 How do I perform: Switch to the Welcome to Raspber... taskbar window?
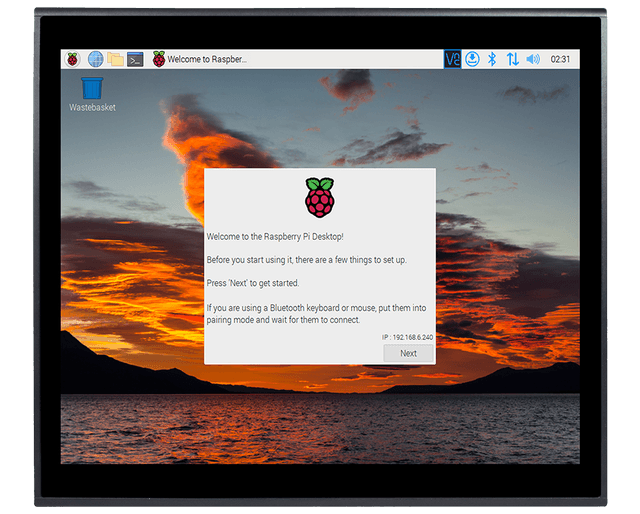click(200, 59)
